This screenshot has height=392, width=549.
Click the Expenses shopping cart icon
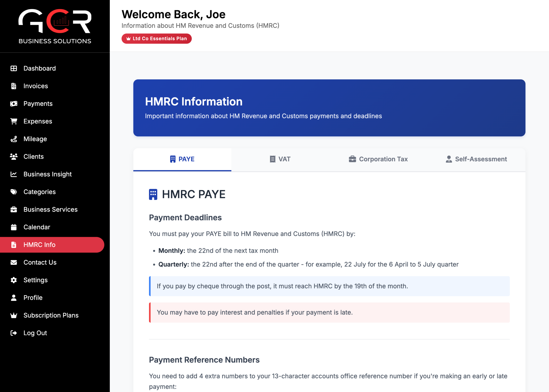point(14,121)
